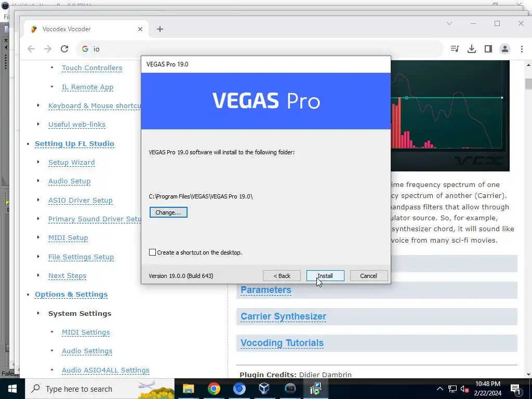532x399 pixels.
Task: Collapse System Settings tree item
Action: point(38,313)
